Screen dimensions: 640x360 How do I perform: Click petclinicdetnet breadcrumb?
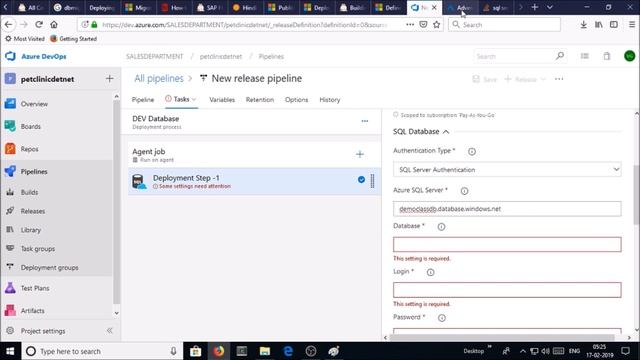[221, 56]
